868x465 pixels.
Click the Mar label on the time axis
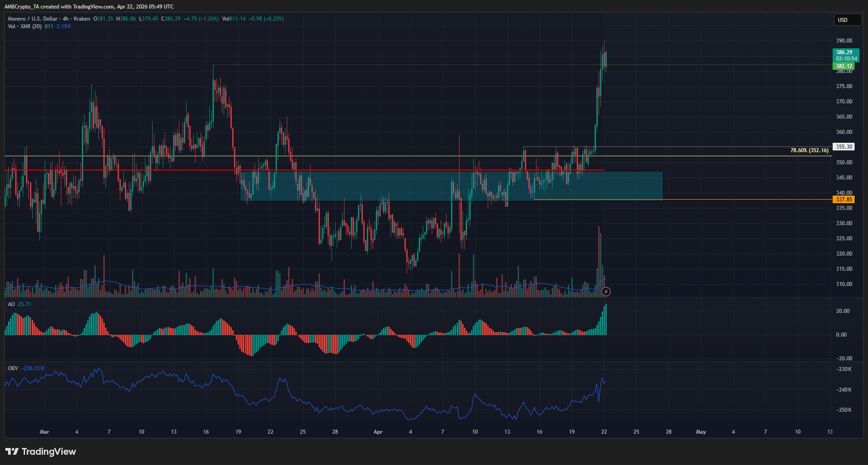(44, 432)
